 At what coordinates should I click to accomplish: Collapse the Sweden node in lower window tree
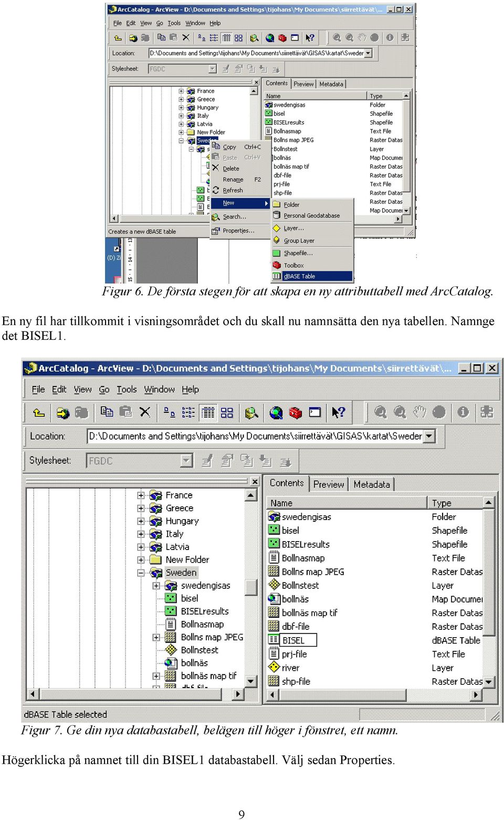coord(141,573)
